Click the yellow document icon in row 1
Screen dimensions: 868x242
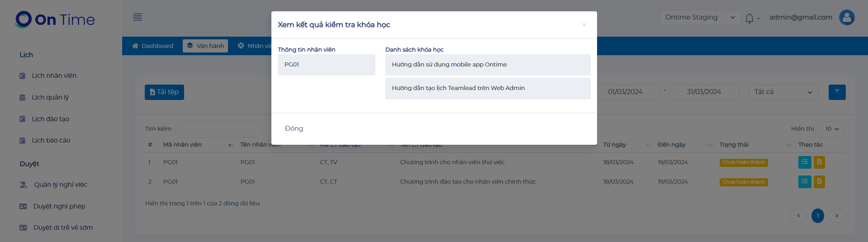[819, 162]
